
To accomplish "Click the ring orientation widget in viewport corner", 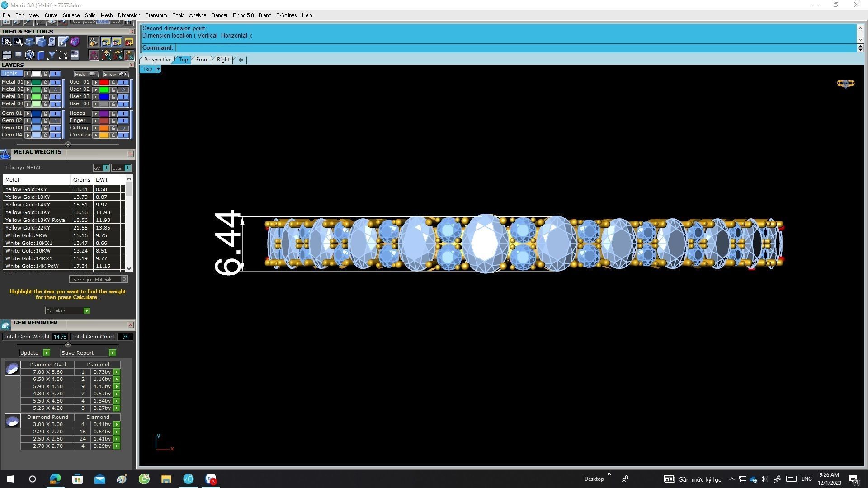I will click(845, 83).
